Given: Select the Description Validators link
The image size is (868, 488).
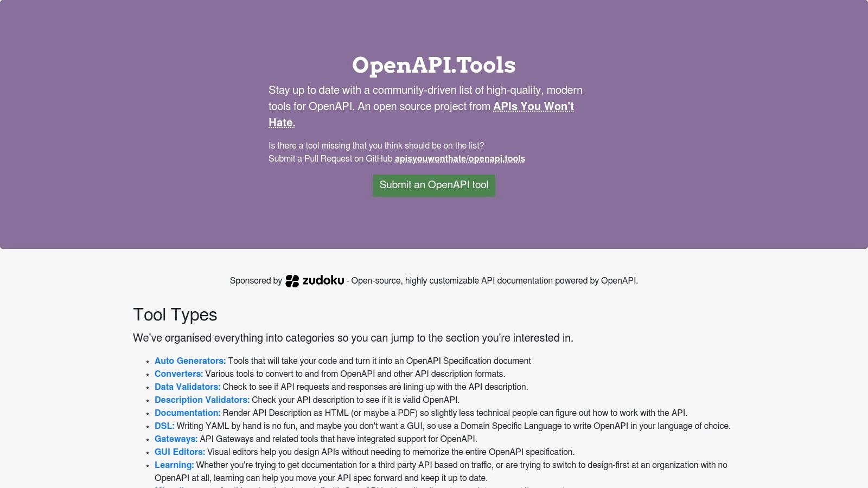Looking at the screenshot, I should point(202,400).
